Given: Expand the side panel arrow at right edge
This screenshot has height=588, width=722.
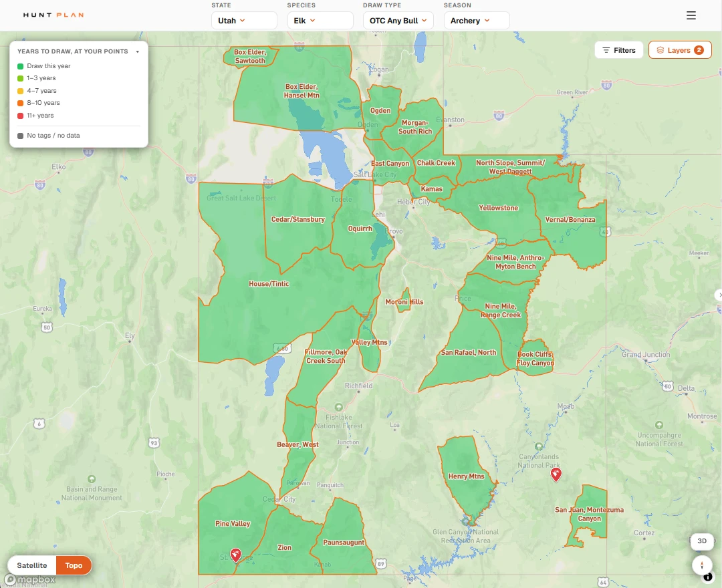Looking at the screenshot, I should (x=719, y=295).
